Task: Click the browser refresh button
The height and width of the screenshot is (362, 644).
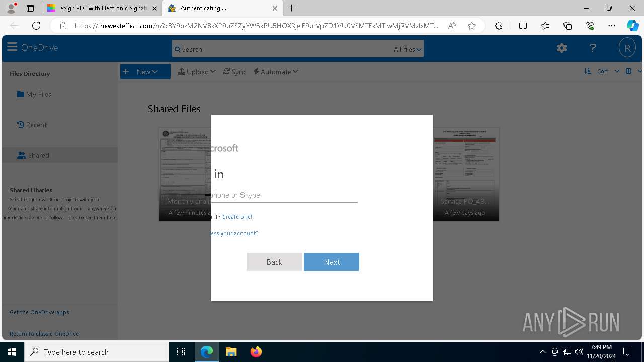Action: 36,26
